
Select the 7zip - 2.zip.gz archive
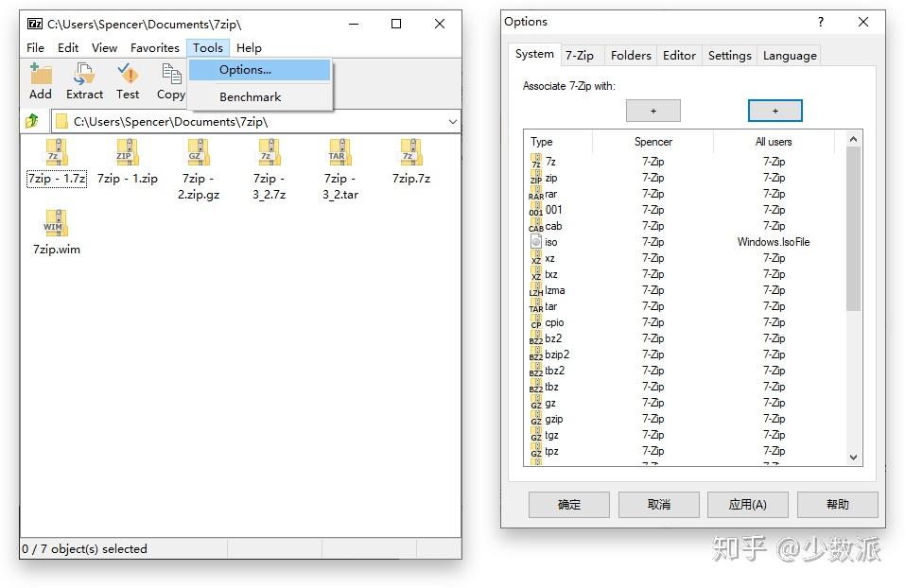click(199, 169)
